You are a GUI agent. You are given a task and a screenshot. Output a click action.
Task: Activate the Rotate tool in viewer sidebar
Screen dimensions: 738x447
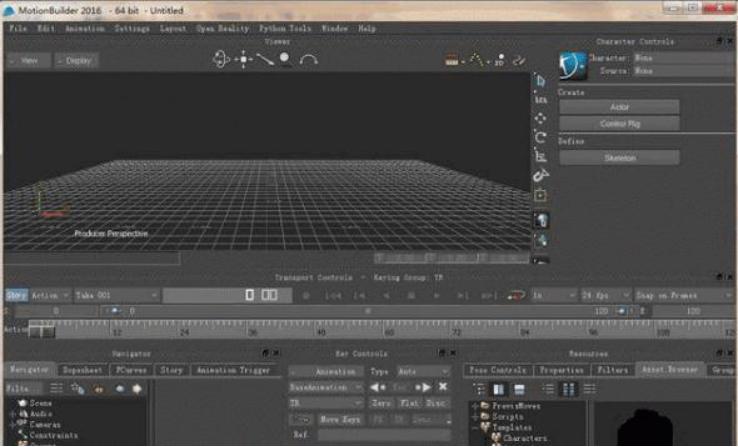click(541, 137)
